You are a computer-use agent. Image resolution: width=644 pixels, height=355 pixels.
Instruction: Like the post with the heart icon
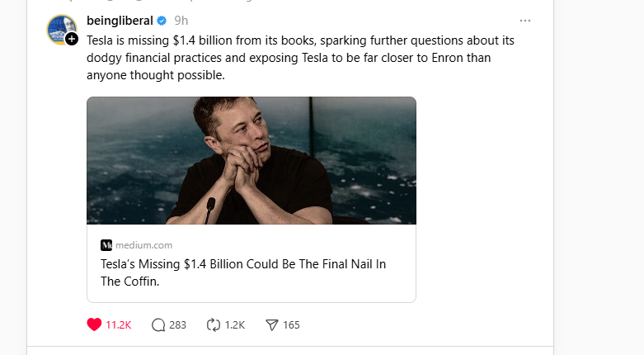click(x=94, y=324)
